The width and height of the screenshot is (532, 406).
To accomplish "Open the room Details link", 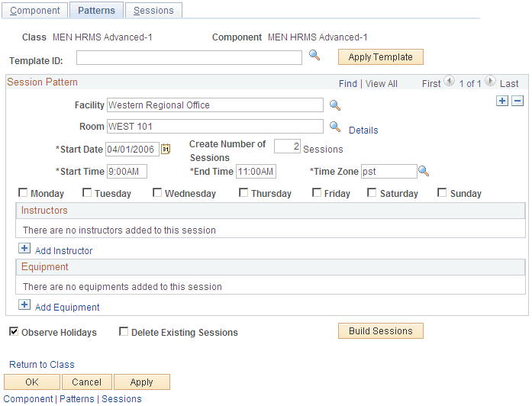I will pos(363,130).
